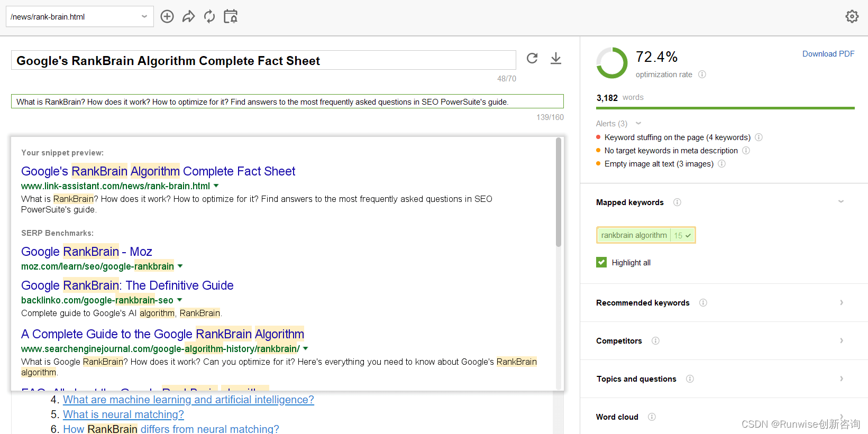Click info icon for keyword stuffing alert
Image resolution: width=868 pixels, height=434 pixels.
(759, 137)
